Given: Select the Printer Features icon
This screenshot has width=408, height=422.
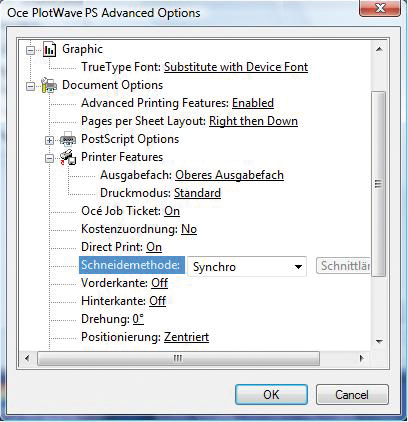Looking at the screenshot, I should pos(68,157).
